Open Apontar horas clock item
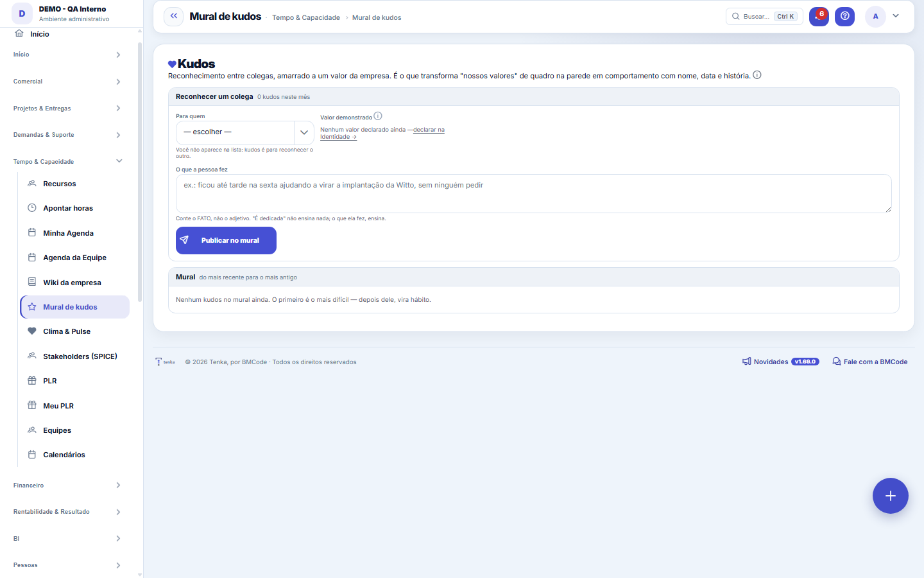924x578 pixels. (75, 208)
